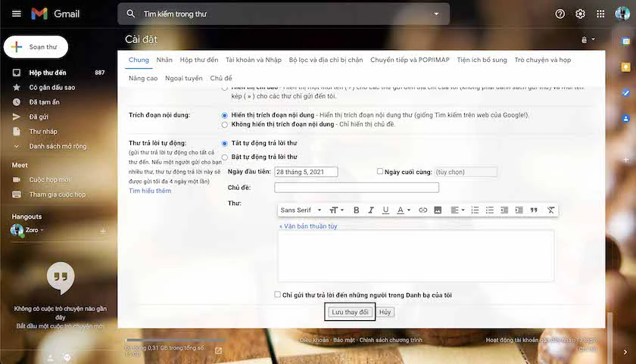Check 'Chỉ gửi thư trả lời' contacts option
This screenshot has width=636, height=364.
pyautogui.click(x=277, y=294)
